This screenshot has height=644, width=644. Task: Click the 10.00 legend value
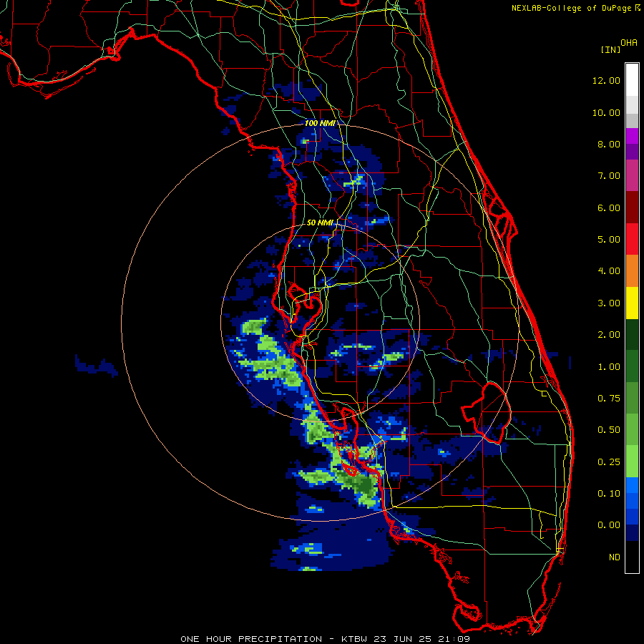606,112
